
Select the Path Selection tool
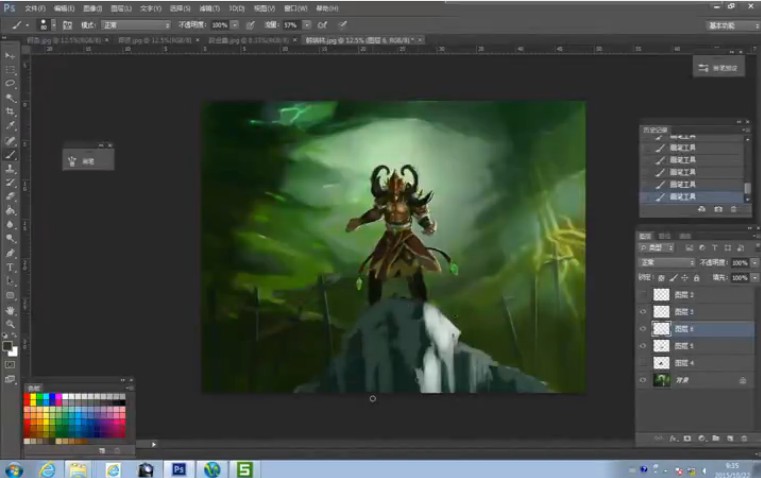(x=10, y=281)
